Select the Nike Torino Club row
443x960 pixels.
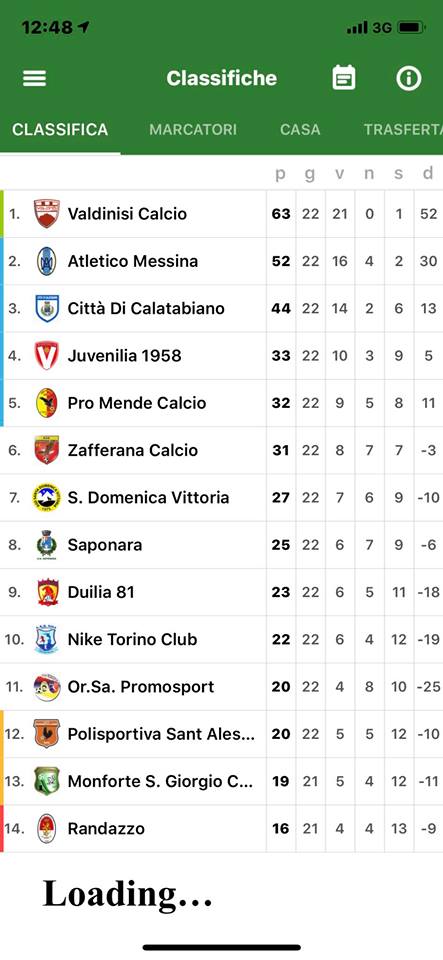coord(222,639)
